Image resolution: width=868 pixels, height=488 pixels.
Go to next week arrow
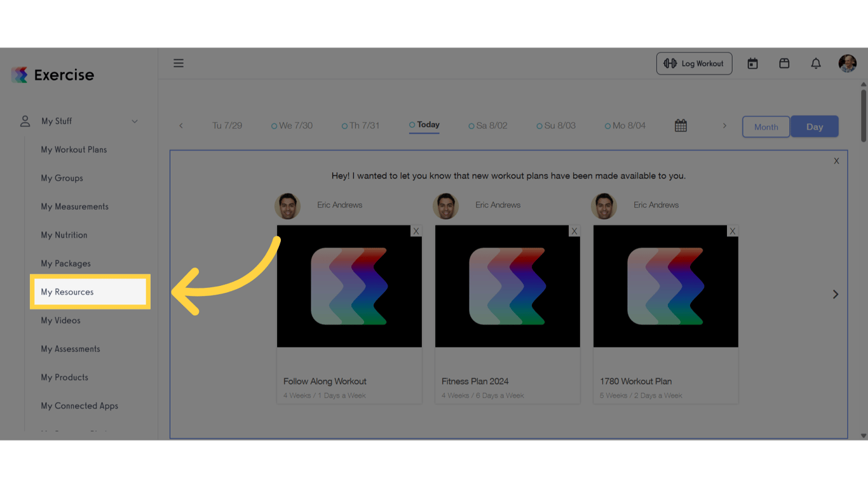[x=724, y=126]
